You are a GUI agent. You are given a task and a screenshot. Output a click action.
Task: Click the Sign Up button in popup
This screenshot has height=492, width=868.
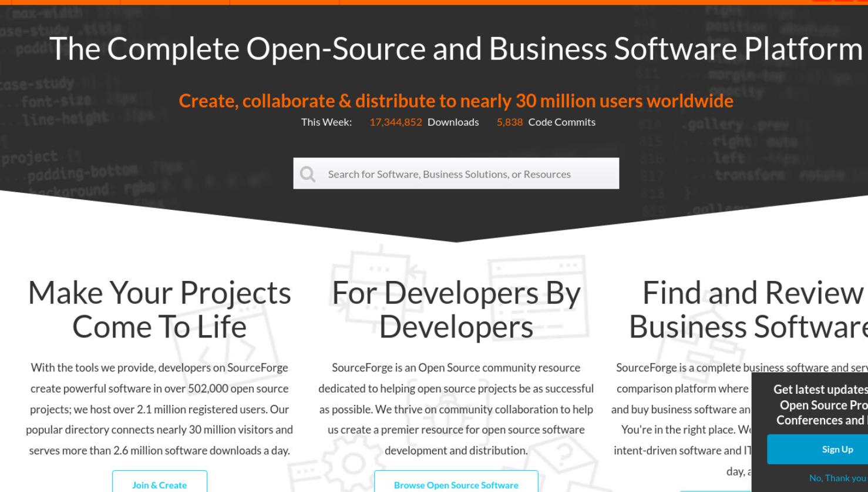coord(817,450)
